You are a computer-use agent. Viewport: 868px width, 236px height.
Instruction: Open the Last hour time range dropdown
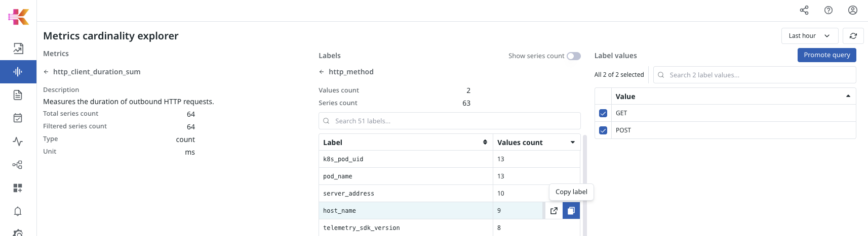click(x=809, y=36)
